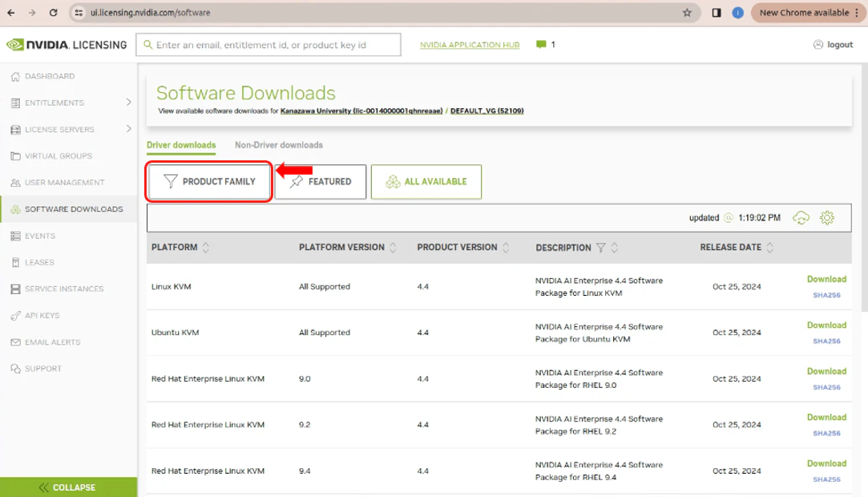Switch to Non-Driver downloads tab
The height and width of the screenshot is (497, 868).
tap(278, 145)
